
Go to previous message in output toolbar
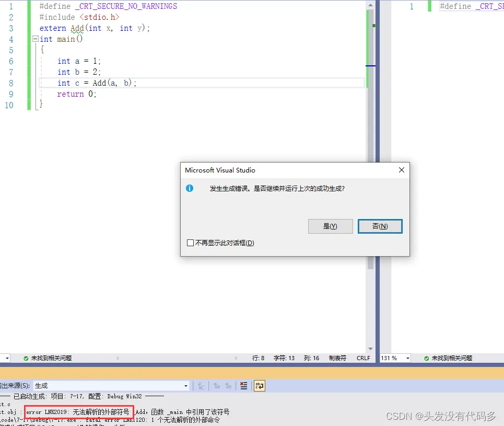tap(217, 385)
